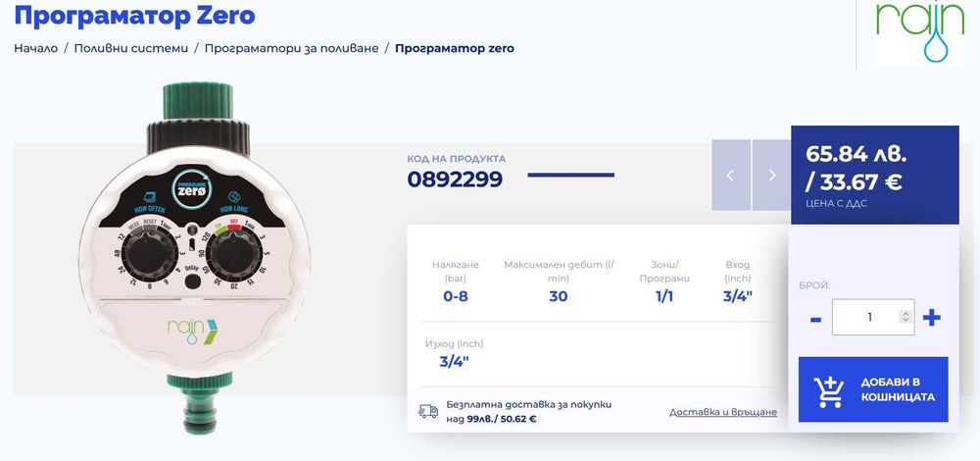
Task: Open the Доставка и връщане link
Action: [723, 412]
